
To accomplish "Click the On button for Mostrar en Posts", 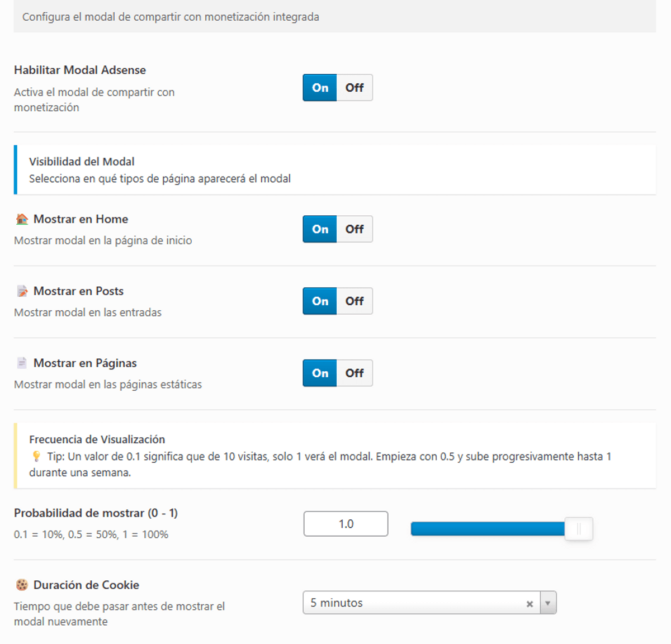I will tap(320, 301).
